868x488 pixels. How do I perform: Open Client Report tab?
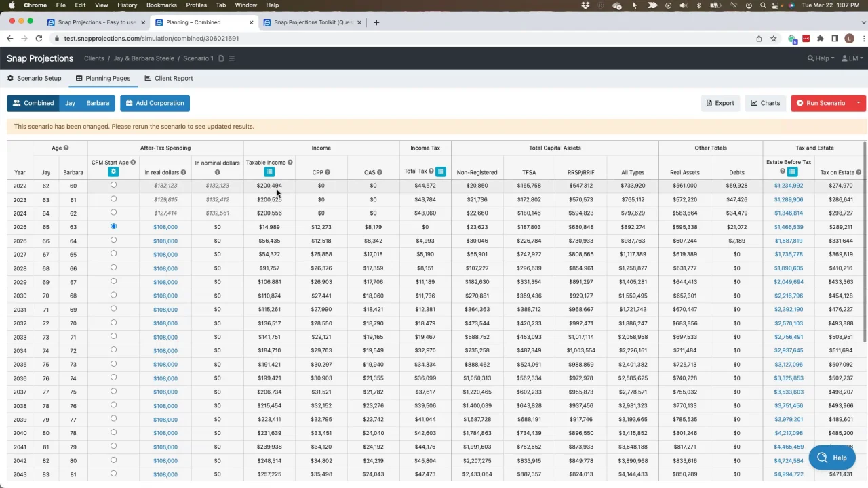tap(169, 78)
